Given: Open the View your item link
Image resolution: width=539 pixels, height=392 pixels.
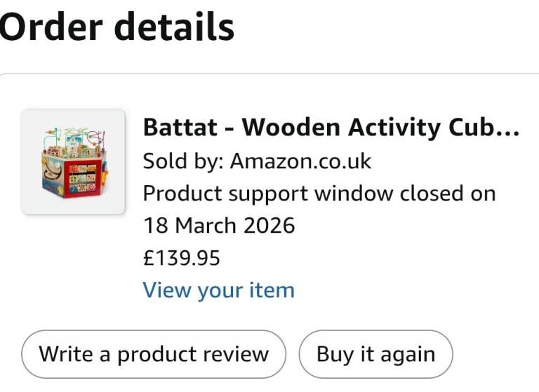Looking at the screenshot, I should (x=219, y=290).
